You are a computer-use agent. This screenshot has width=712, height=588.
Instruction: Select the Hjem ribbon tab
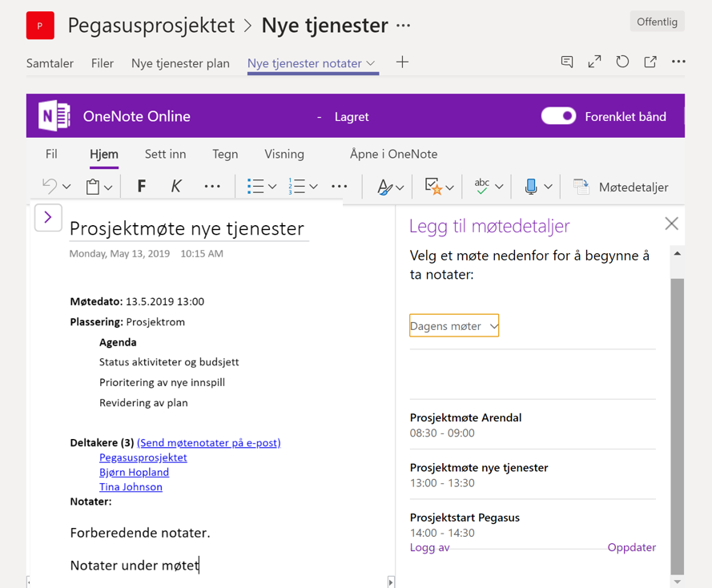pos(104,155)
